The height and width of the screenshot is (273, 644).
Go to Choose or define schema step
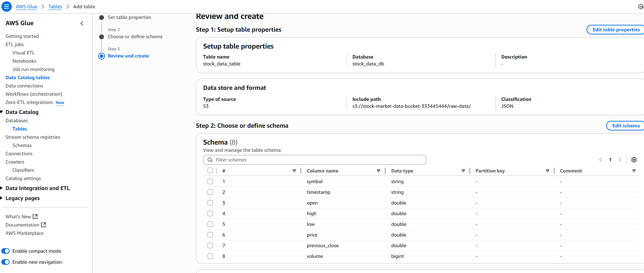click(x=135, y=36)
